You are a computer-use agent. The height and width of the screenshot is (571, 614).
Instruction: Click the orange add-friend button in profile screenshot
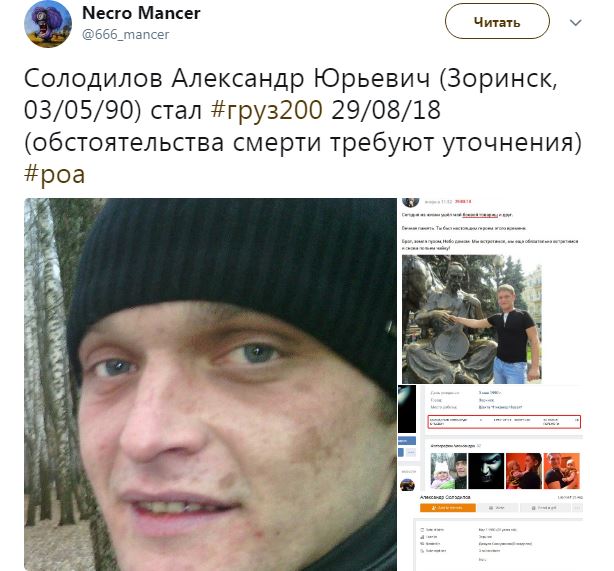[448, 508]
